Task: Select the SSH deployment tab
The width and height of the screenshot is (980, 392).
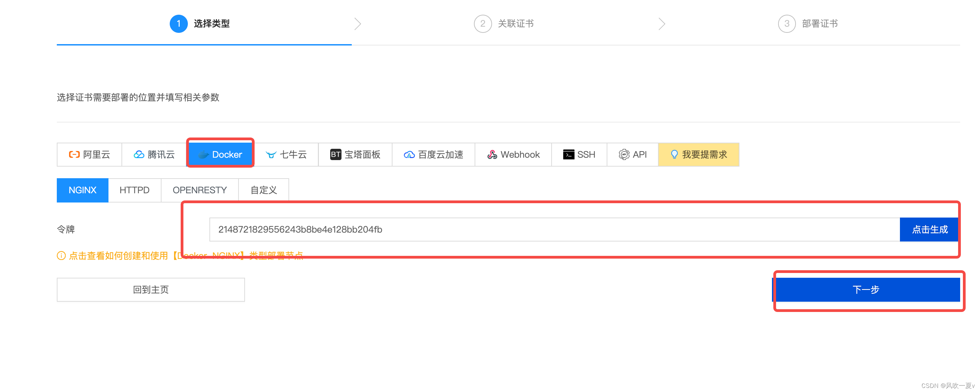Action: pos(579,154)
